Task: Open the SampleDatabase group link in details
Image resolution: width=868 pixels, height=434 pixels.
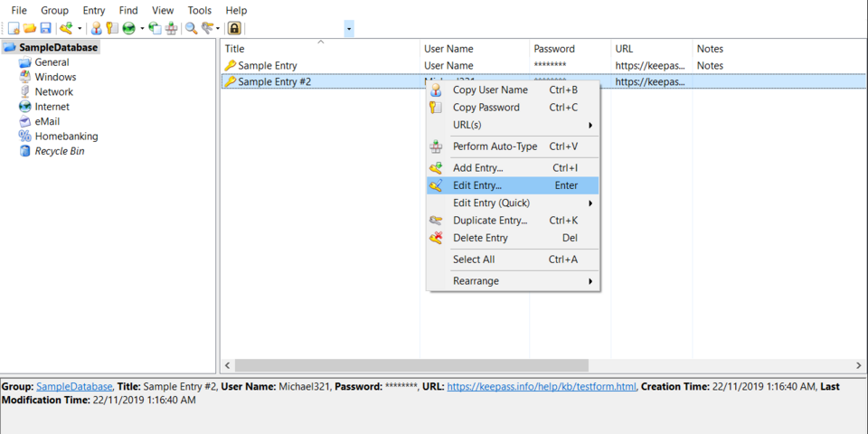Action: click(x=74, y=386)
